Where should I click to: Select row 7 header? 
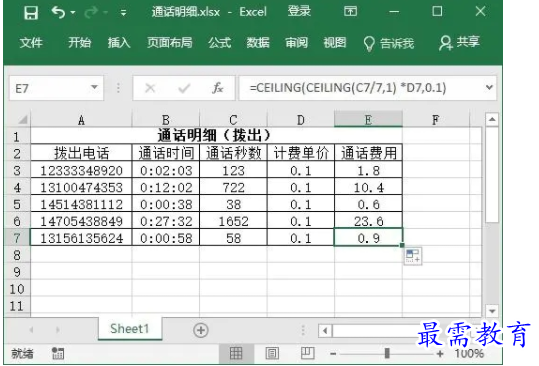(x=17, y=237)
